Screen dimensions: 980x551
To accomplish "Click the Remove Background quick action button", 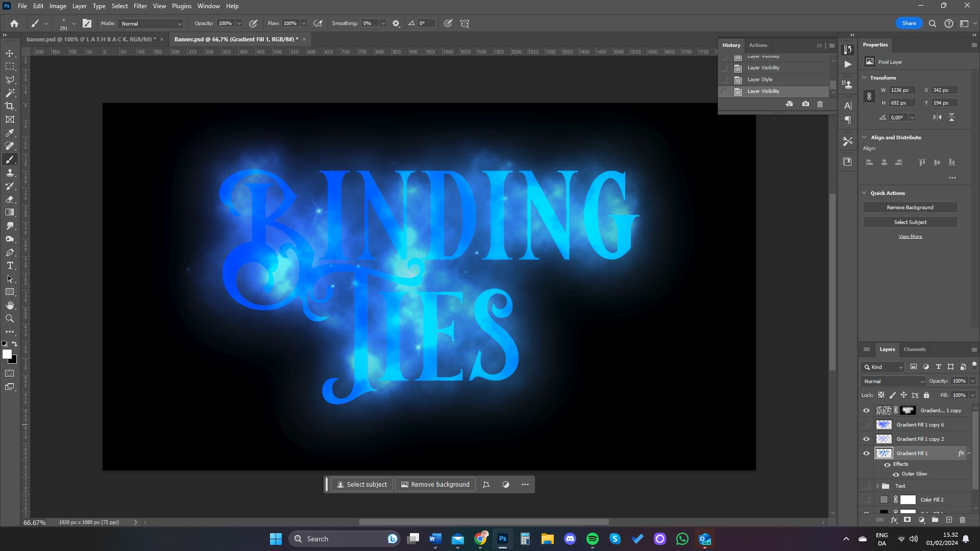I will click(910, 208).
